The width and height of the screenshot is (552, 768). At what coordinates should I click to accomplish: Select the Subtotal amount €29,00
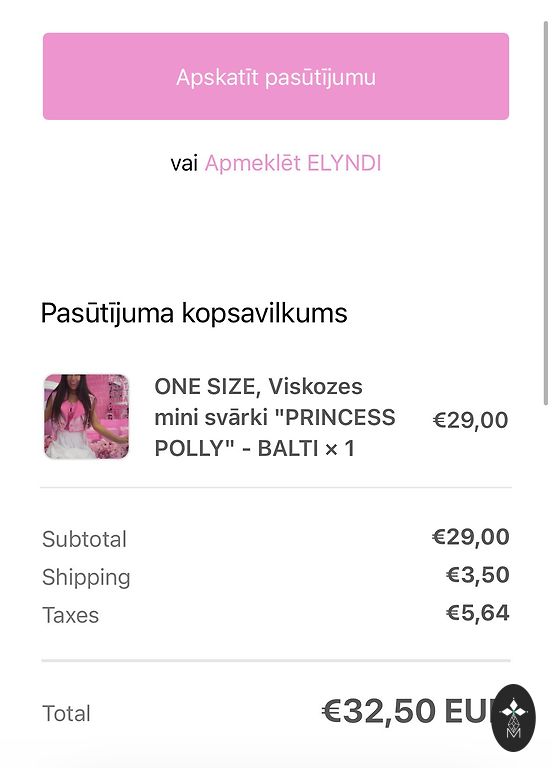coord(471,537)
